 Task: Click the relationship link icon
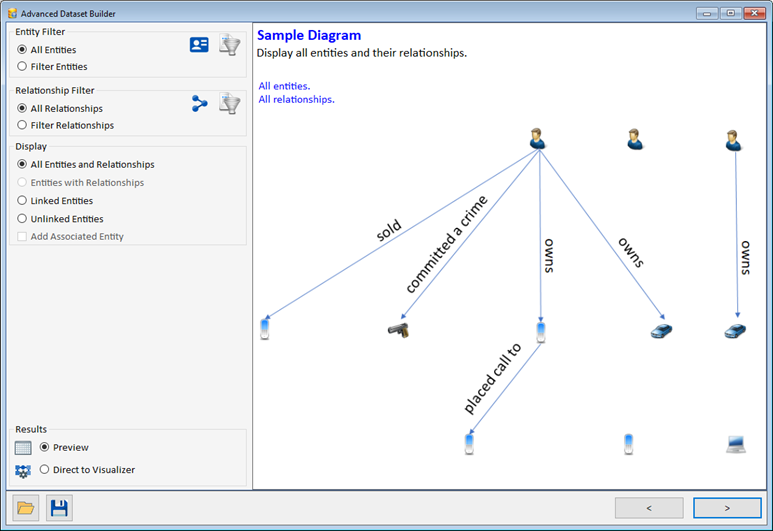pos(199,104)
